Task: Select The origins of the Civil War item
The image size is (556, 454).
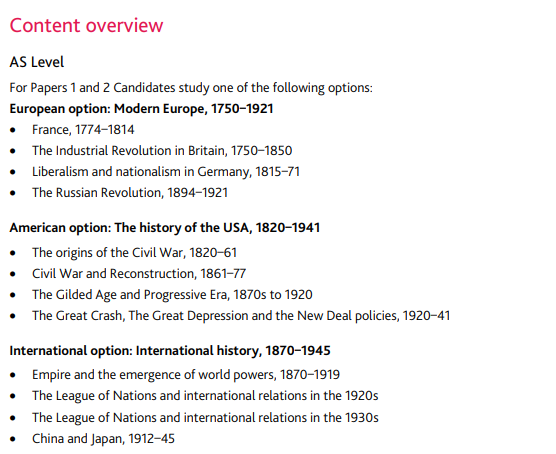Action: coord(134,253)
